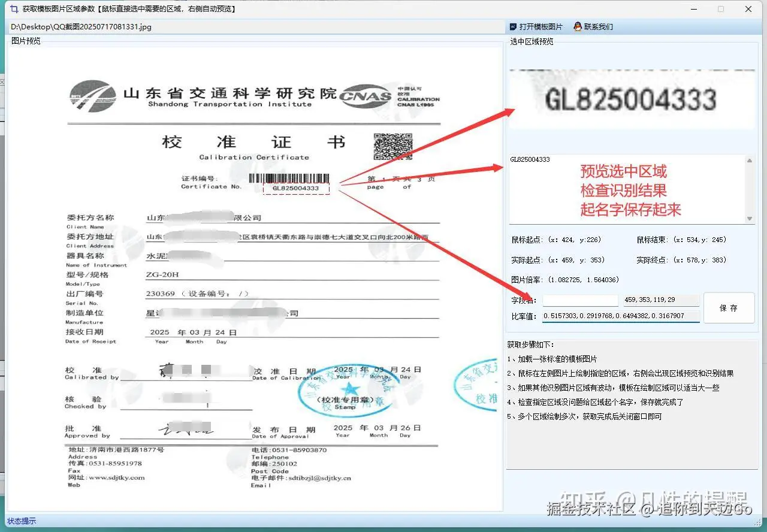Close the template region parameter window

pyautogui.click(x=748, y=9)
